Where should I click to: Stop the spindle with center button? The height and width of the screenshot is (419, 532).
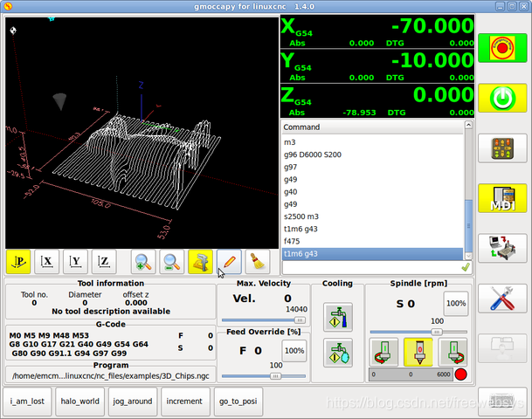418,352
